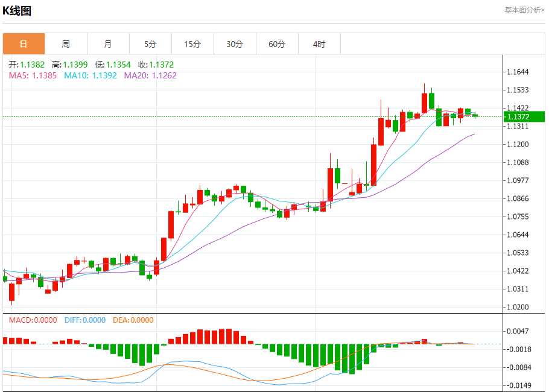Click the latest green candlestick at the chart's right end
Image resolution: width=549 pixels, height=392 pixels.
pos(475,115)
